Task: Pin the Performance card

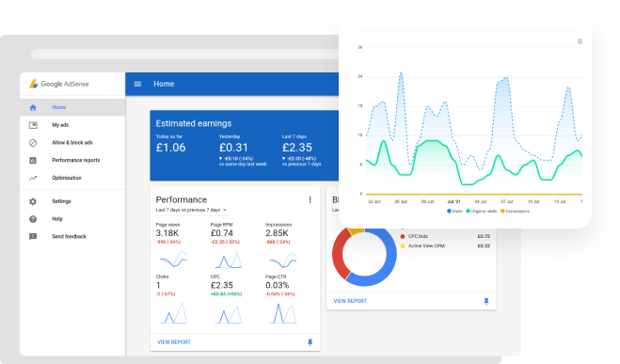Action: point(310,342)
